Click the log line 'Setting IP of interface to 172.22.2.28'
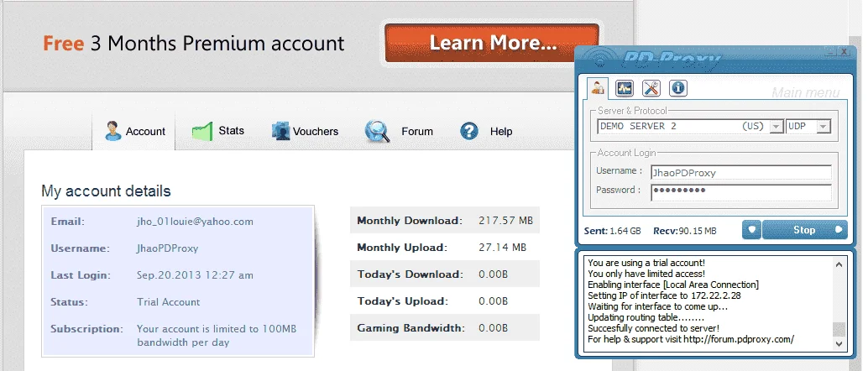 [x=664, y=295]
